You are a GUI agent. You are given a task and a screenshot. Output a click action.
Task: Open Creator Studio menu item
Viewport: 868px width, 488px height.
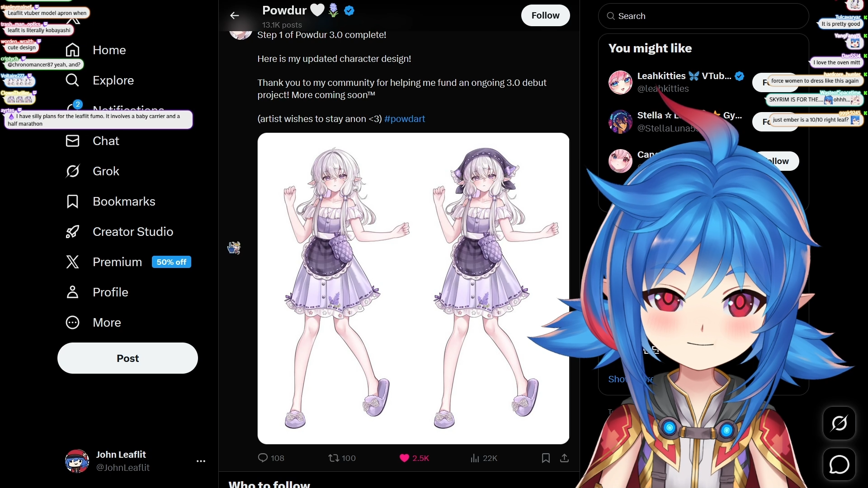[x=120, y=232]
